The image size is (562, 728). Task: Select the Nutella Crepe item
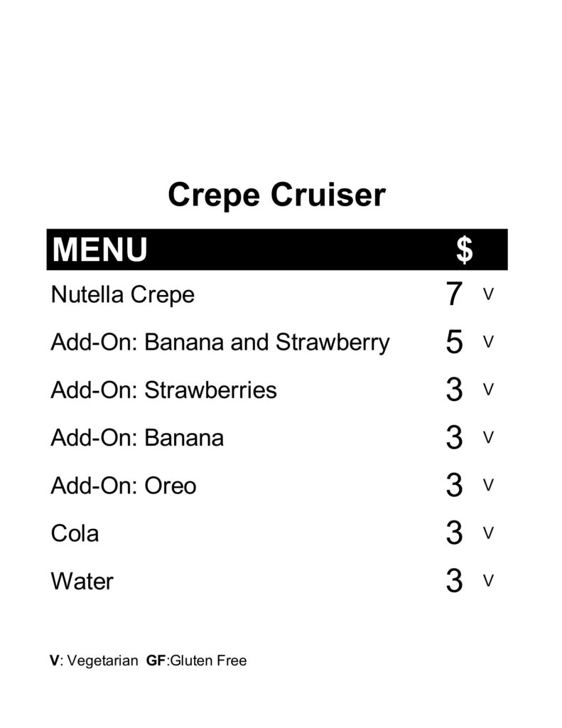[122, 295]
